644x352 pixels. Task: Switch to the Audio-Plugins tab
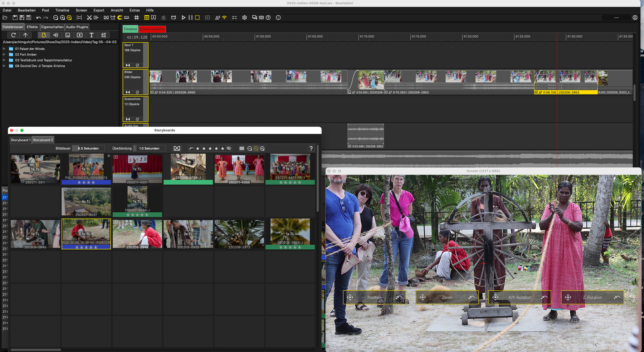pyautogui.click(x=77, y=27)
